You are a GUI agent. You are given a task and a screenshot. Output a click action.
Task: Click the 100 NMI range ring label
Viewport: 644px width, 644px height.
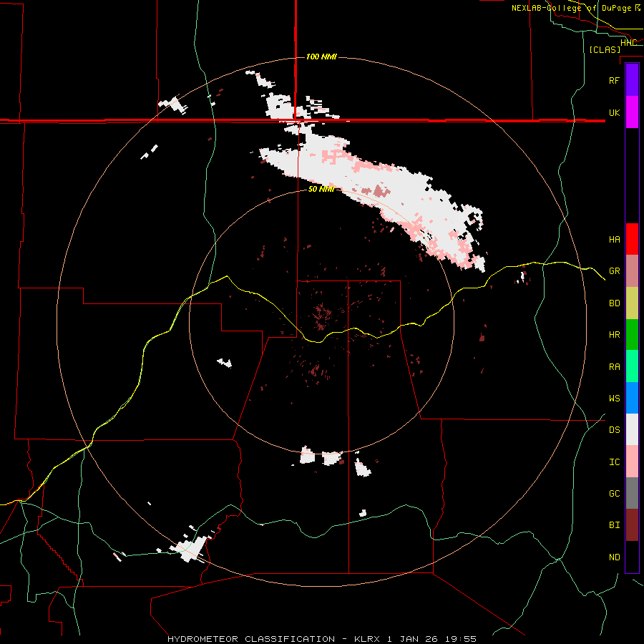[x=321, y=57]
